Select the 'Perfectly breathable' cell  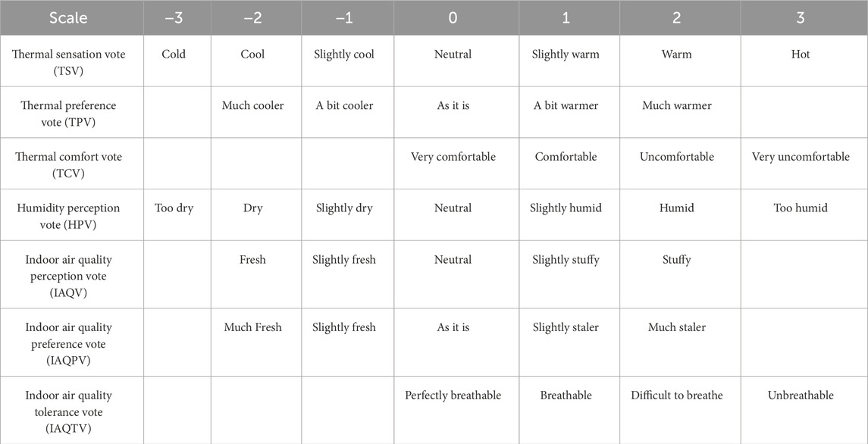[453, 396]
